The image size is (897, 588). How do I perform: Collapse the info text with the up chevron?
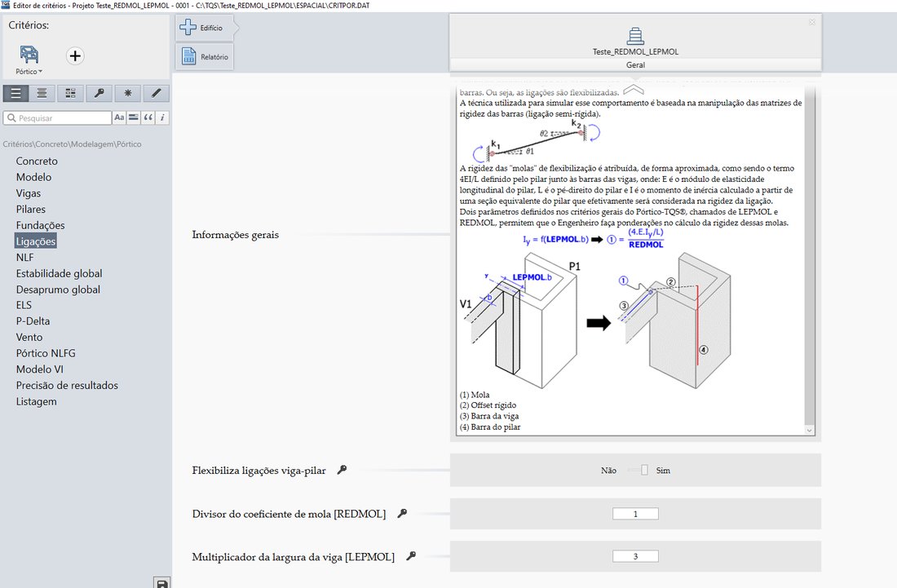pyautogui.click(x=634, y=90)
